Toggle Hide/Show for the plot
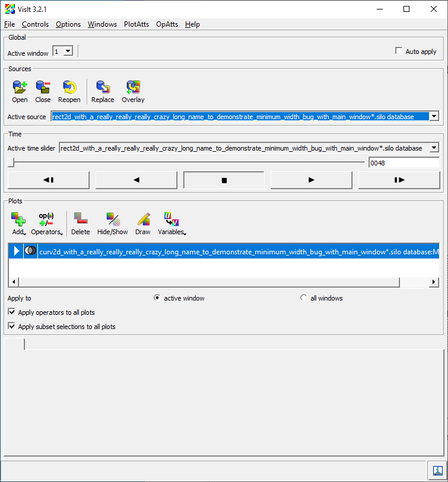The width and height of the screenshot is (448, 482). [x=113, y=224]
